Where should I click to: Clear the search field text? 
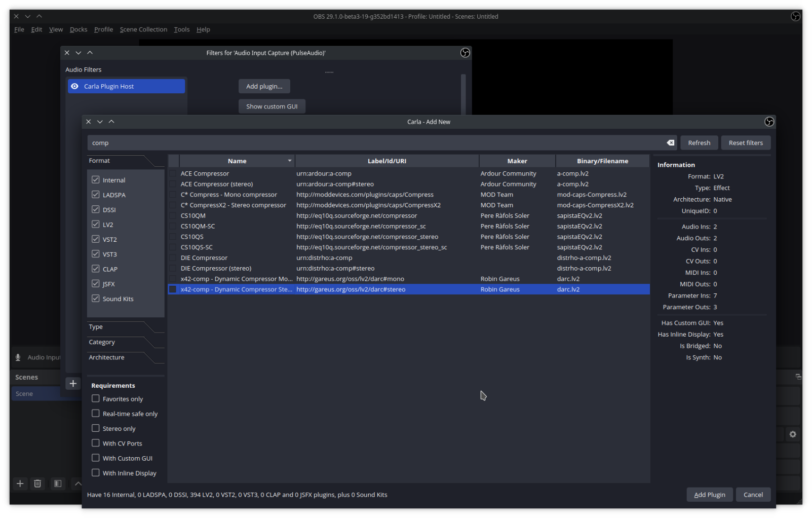coord(670,143)
